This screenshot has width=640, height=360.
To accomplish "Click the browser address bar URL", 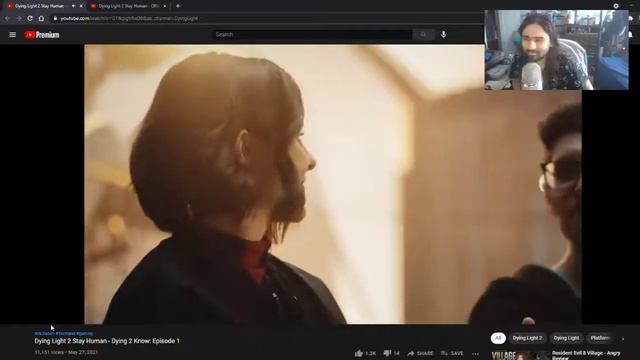I will click(129, 18).
